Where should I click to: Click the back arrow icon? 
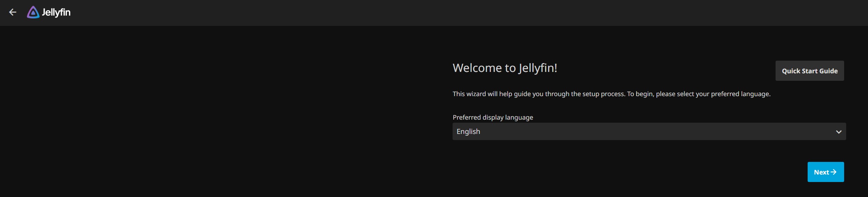(x=13, y=12)
